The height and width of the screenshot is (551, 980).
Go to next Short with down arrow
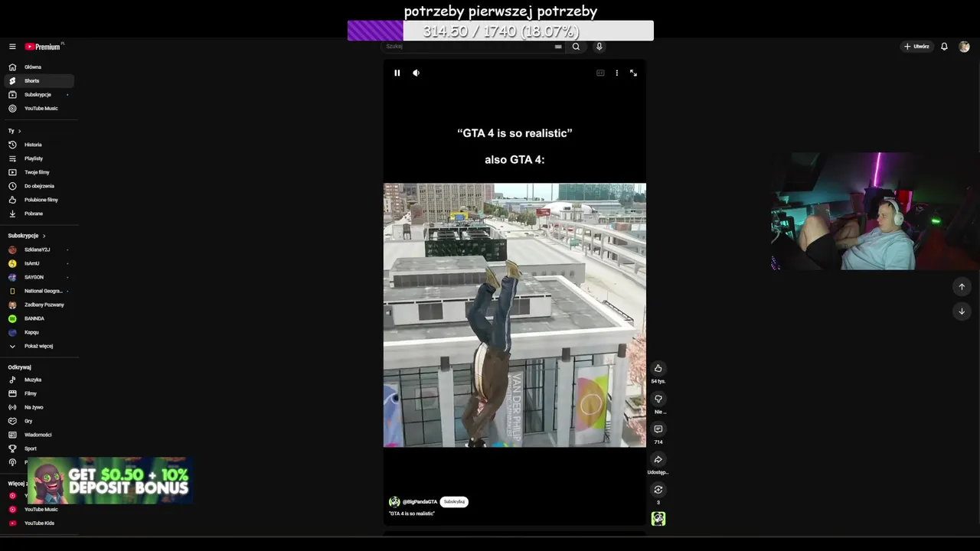[x=962, y=311]
